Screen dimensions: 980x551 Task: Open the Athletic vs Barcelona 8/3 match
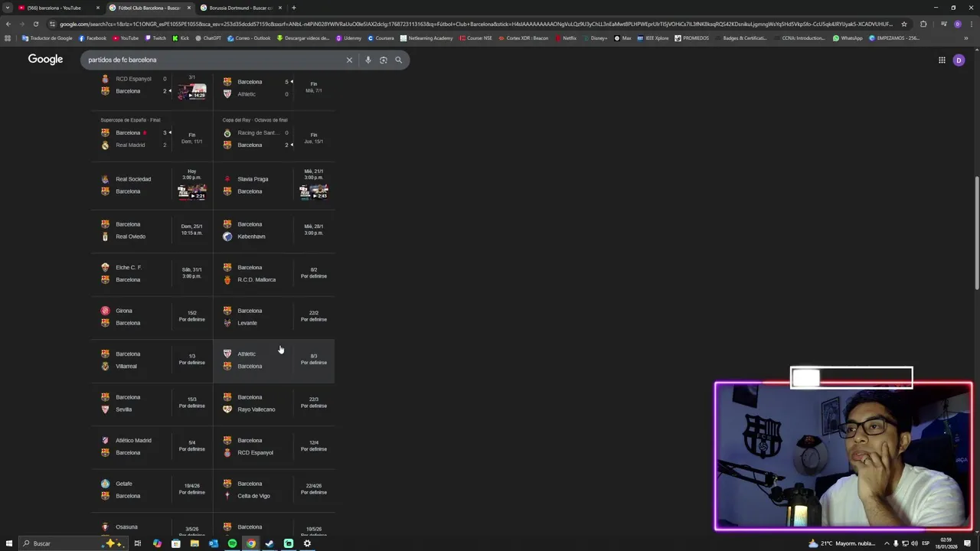(x=274, y=360)
